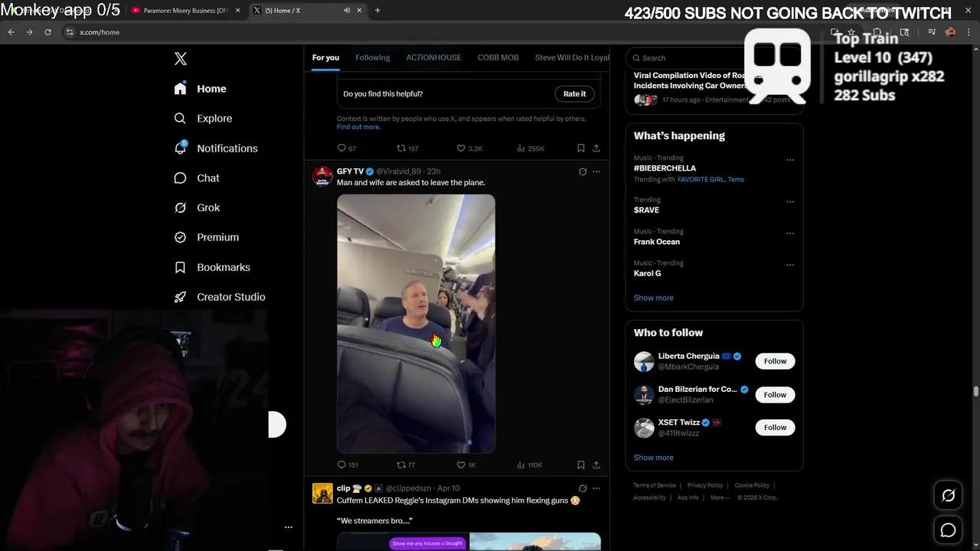
Task: Click the page vertical scrollbar thumb
Action: point(975,391)
